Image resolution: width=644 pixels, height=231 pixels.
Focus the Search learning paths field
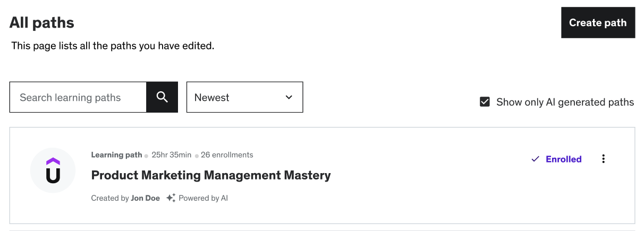tap(78, 97)
